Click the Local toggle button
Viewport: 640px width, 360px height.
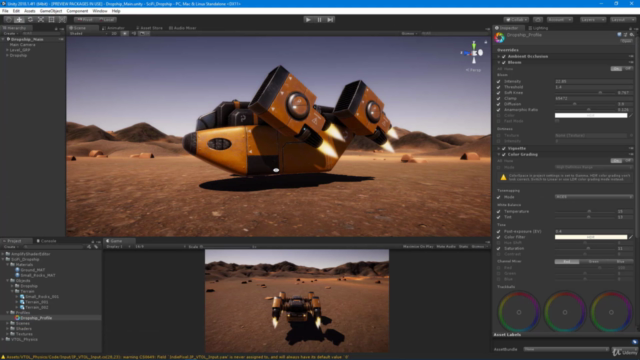[106, 20]
